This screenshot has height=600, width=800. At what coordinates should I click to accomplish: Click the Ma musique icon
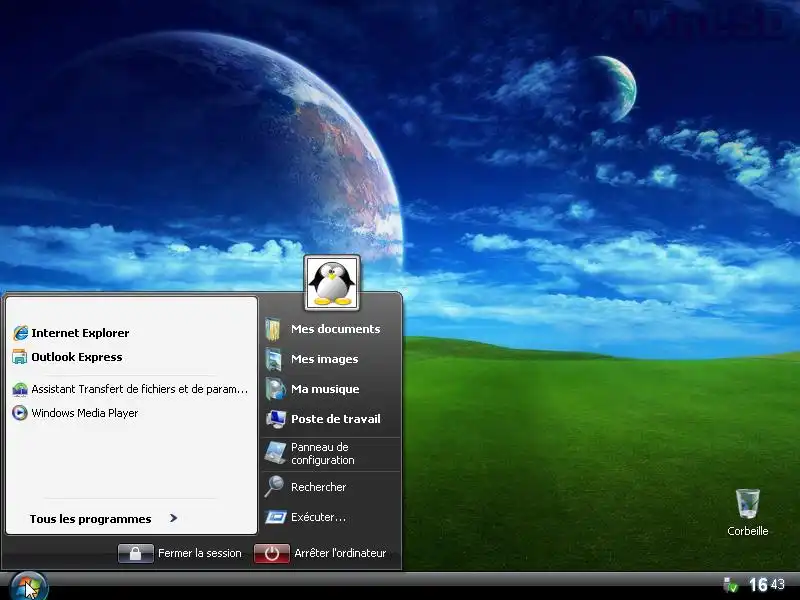[275, 389]
